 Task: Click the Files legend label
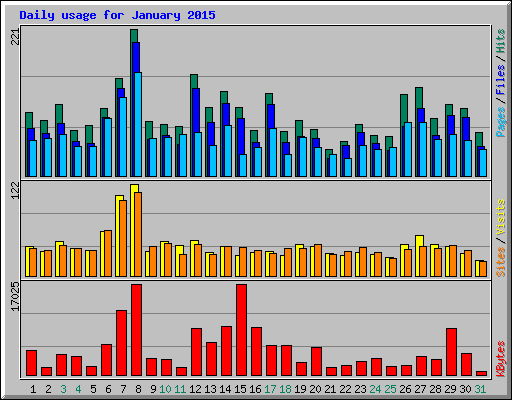tap(501, 79)
